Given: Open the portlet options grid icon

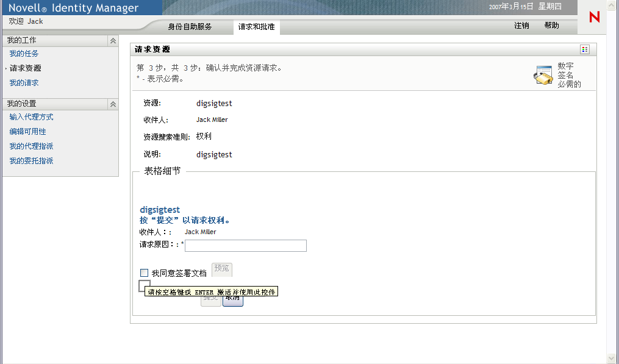Looking at the screenshot, I should (584, 49).
